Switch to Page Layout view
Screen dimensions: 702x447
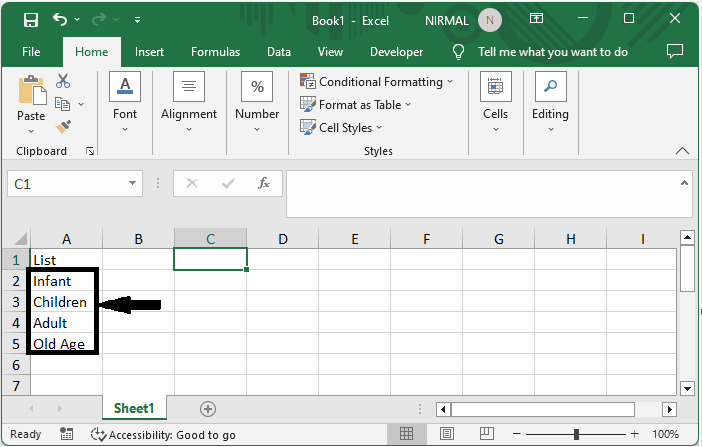[x=446, y=434]
